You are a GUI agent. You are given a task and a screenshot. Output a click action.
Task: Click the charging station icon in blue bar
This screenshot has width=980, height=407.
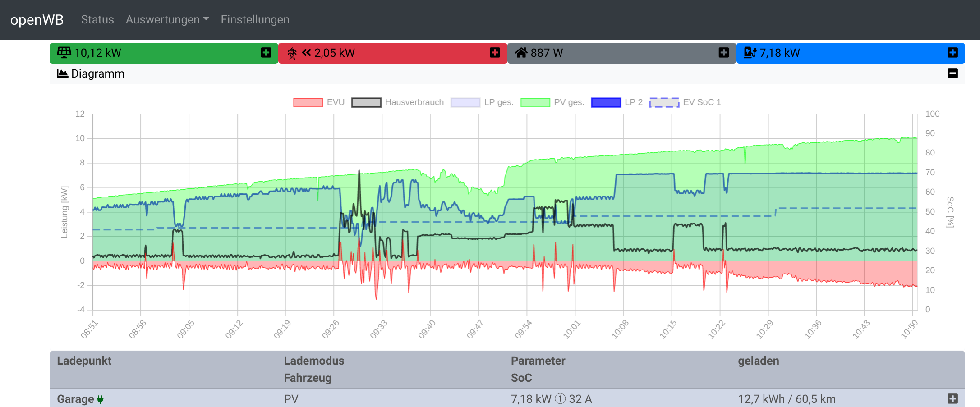[750, 53]
